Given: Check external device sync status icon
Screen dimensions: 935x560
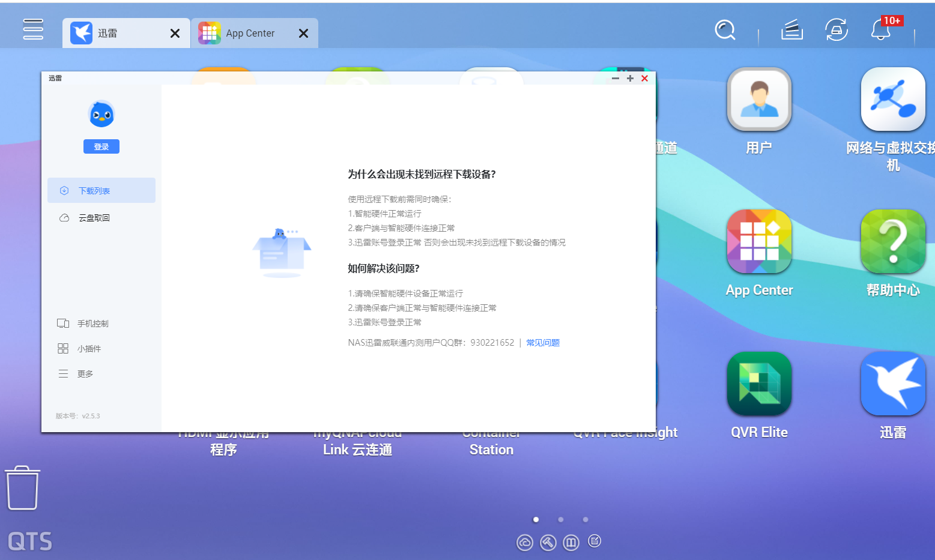Looking at the screenshot, I should pyautogui.click(x=836, y=30).
